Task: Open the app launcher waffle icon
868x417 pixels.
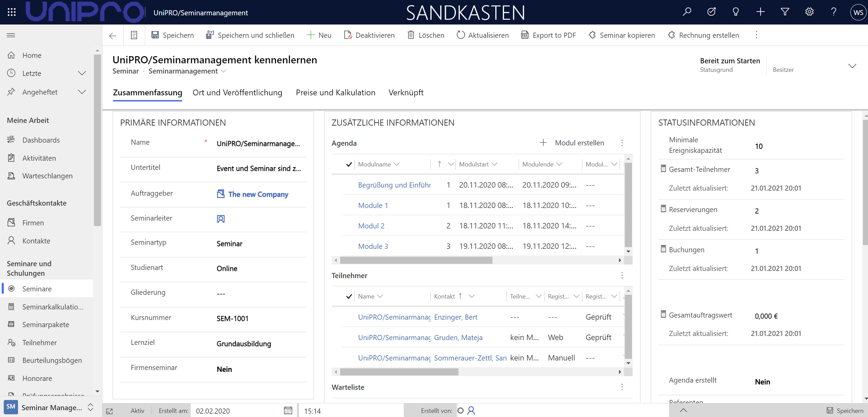Action: 12,12
